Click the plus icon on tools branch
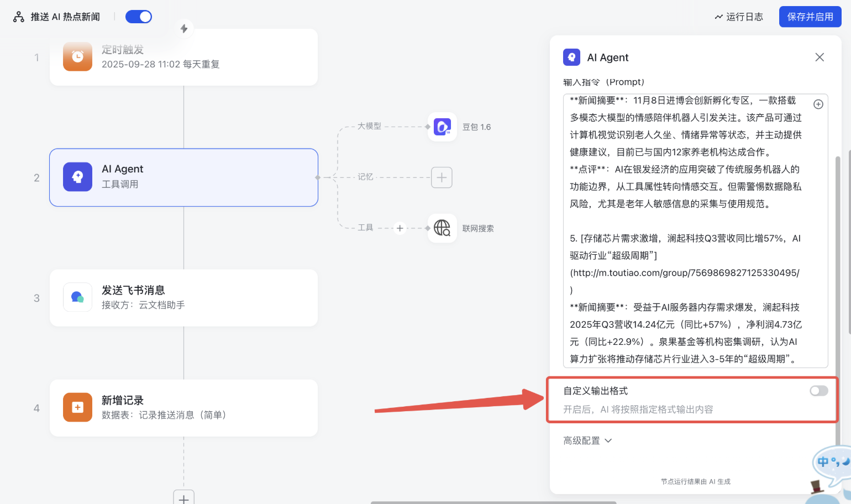 pos(400,228)
